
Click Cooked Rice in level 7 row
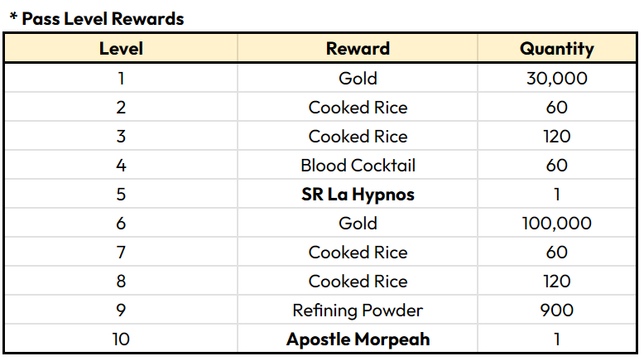358,253
